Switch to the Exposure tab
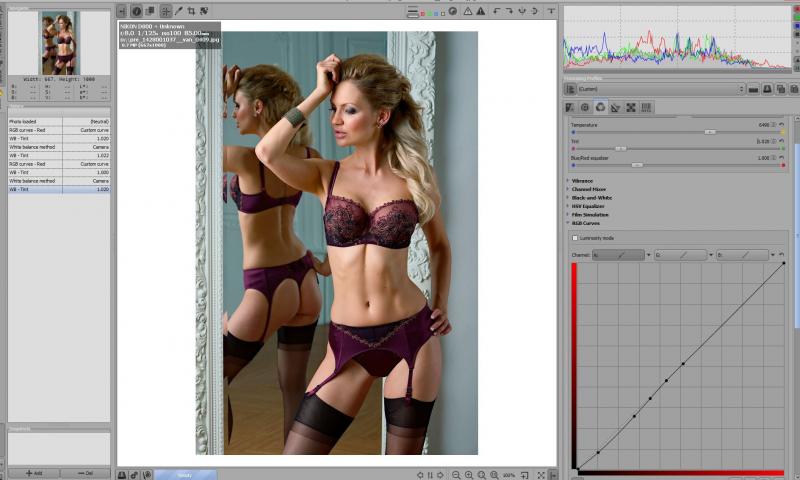Image resolution: width=800 pixels, height=480 pixels. (570, 108)
